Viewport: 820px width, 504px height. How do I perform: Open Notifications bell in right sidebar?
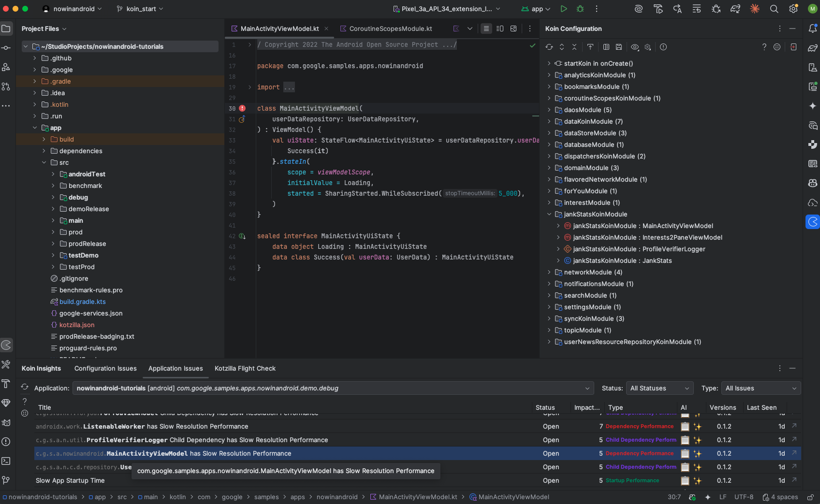point(813,29)
